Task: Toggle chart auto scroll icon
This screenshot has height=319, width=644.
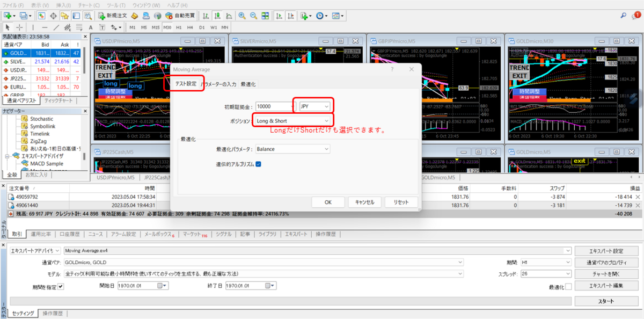Action: click(x=279, y=16)
